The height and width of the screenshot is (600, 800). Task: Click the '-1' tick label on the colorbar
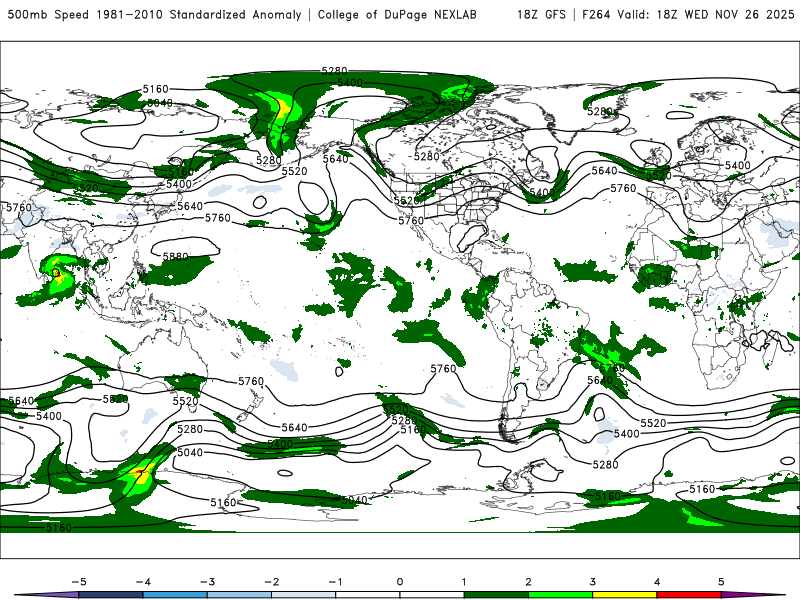(335, 582)
